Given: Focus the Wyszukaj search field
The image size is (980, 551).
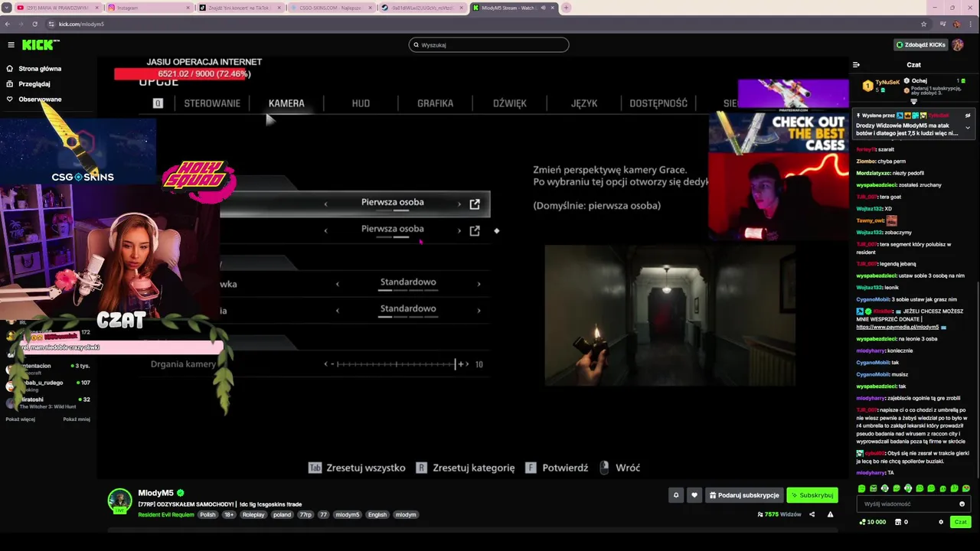Looking at the screenshot, I should 488,45.
